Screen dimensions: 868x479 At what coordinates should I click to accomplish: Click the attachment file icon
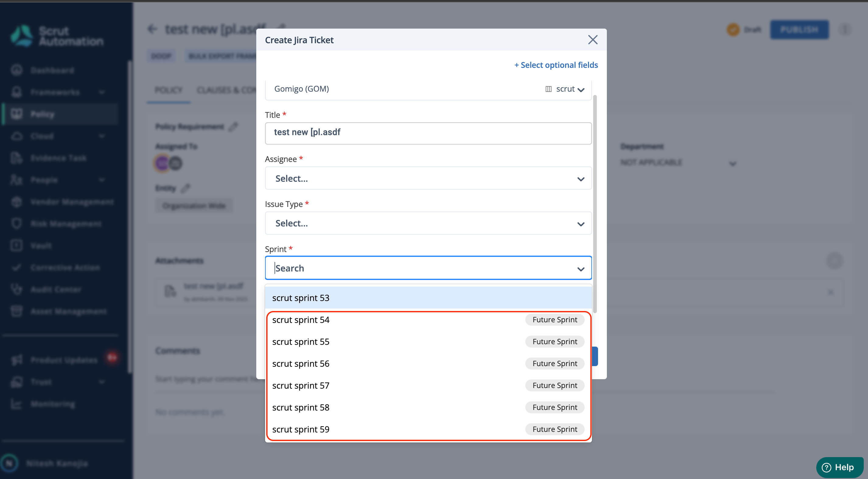coord(170,291)
